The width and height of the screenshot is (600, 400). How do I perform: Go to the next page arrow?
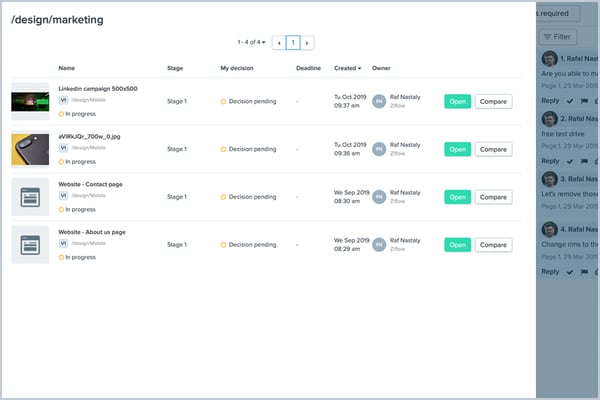tap(307, 43)
